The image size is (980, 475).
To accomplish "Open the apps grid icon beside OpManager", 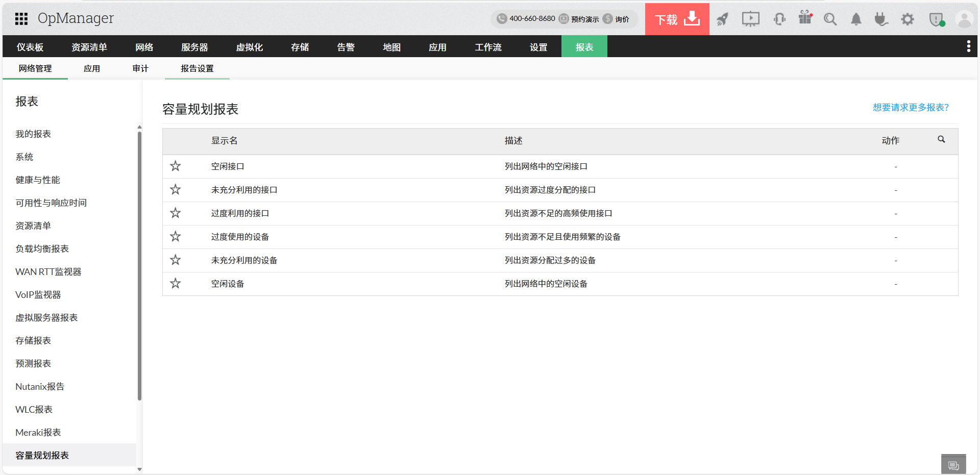I will 21,18.
